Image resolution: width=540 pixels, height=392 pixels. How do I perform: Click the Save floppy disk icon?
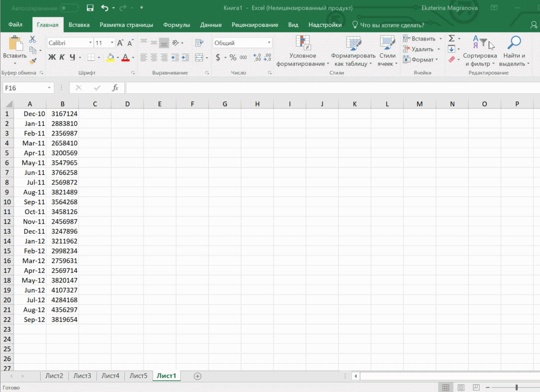[x=90, y=8]
